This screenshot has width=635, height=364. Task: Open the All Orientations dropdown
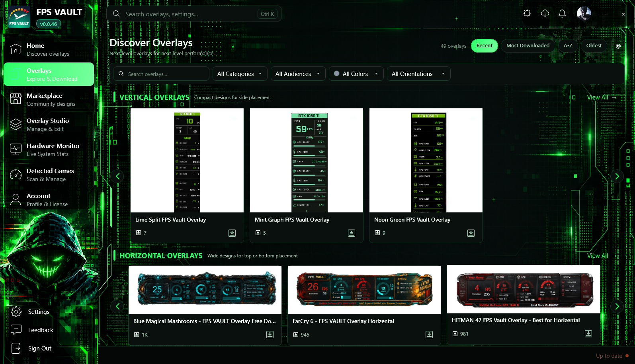pyautogui.click(x=418, y=74)
